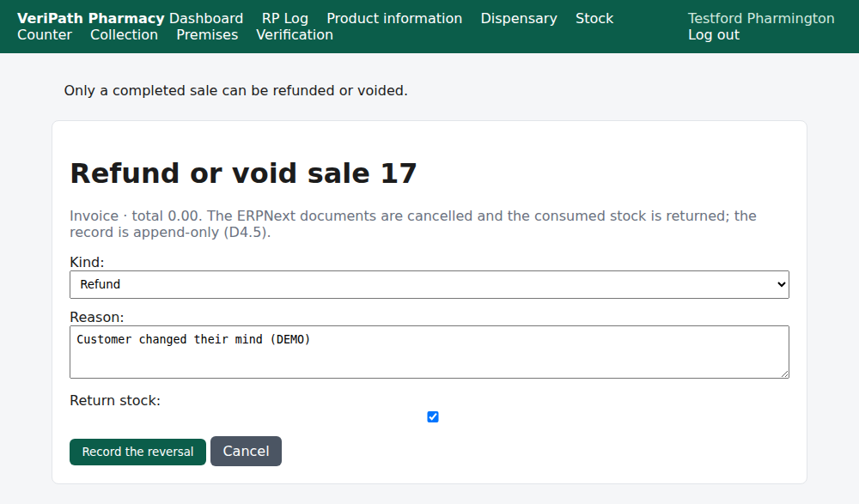Click the 'Only a completed sale' notice text
The width and height of the screenshot is (859, 504).
[x=235, y=90]
